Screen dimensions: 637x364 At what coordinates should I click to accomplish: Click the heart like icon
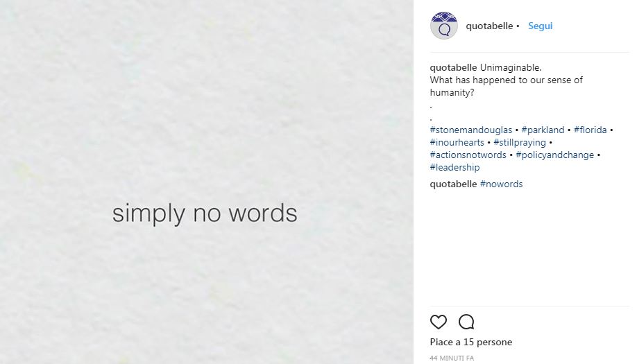coord(439,322)
